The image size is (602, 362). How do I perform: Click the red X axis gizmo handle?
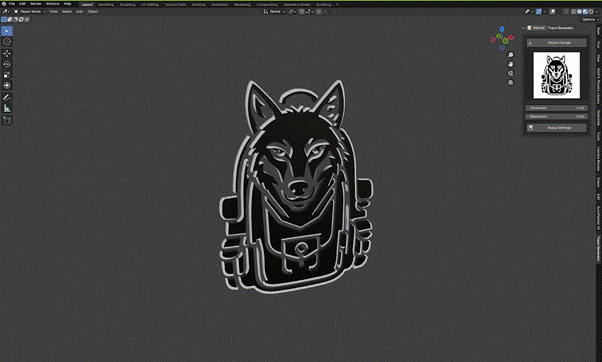pyautogui.click(x=511, y=37)
